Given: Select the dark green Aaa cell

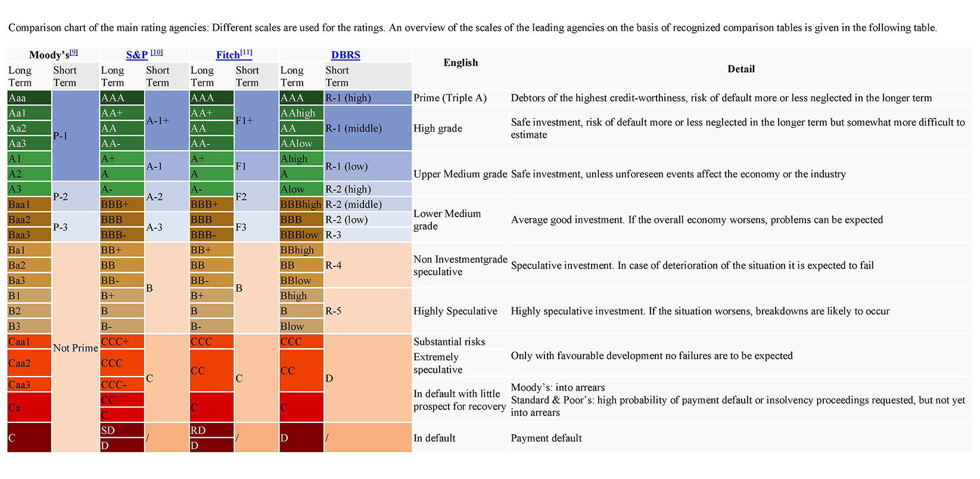Looking at the screenshot, I should 29,98.
